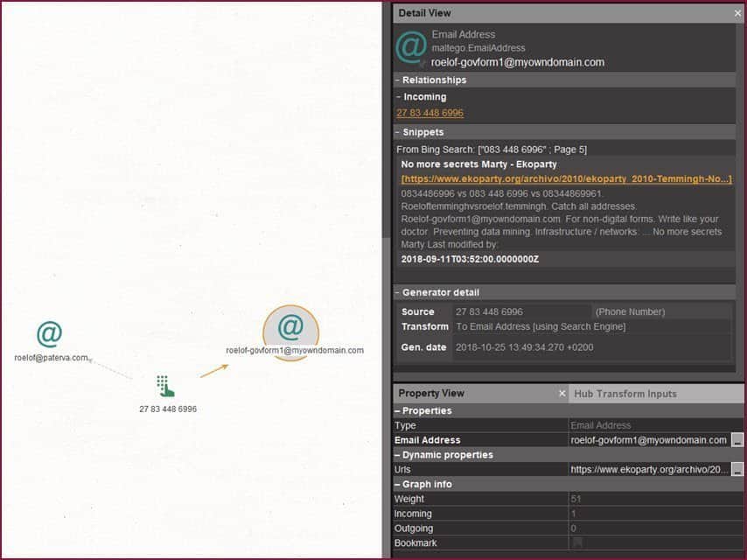Collapse the Generator detail section
This screenshot has height=560, width=747.
click(x=397, y=292)
